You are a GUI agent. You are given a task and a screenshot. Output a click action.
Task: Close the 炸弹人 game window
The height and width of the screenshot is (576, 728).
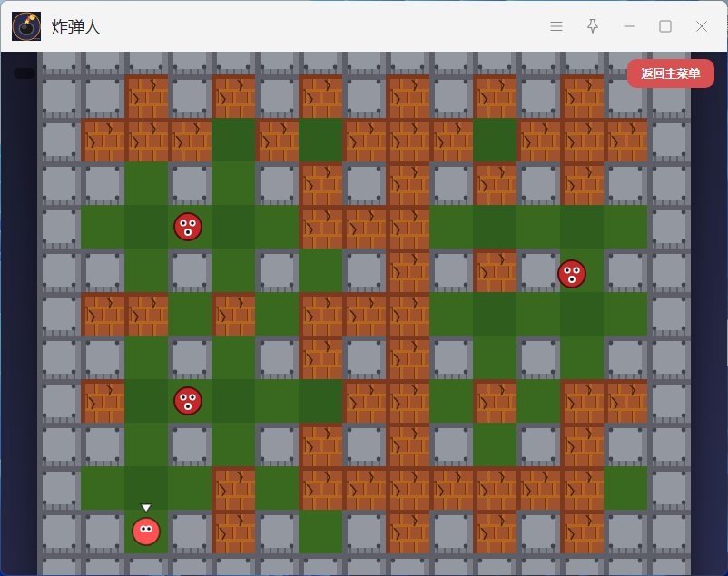702,26
